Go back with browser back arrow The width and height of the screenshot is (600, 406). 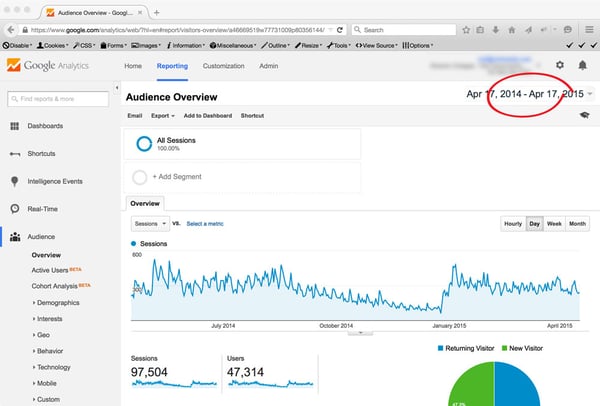click(x=11, y=30)
